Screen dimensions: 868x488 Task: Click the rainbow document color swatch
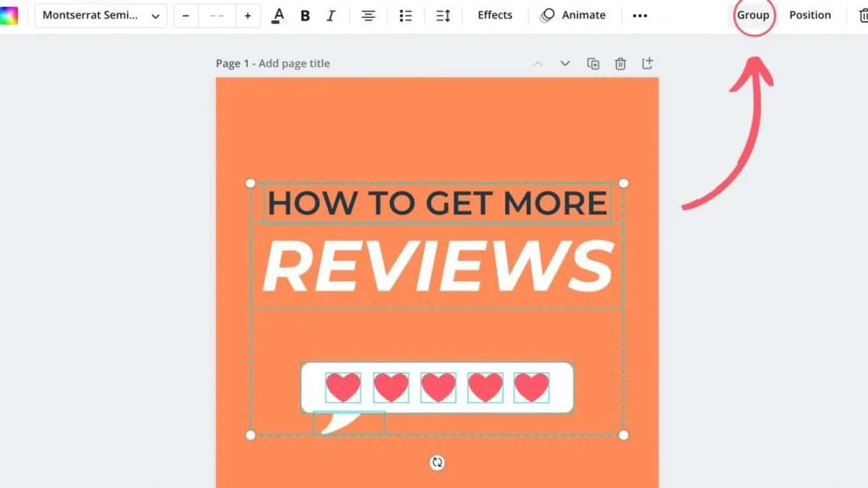coord(10,14)
